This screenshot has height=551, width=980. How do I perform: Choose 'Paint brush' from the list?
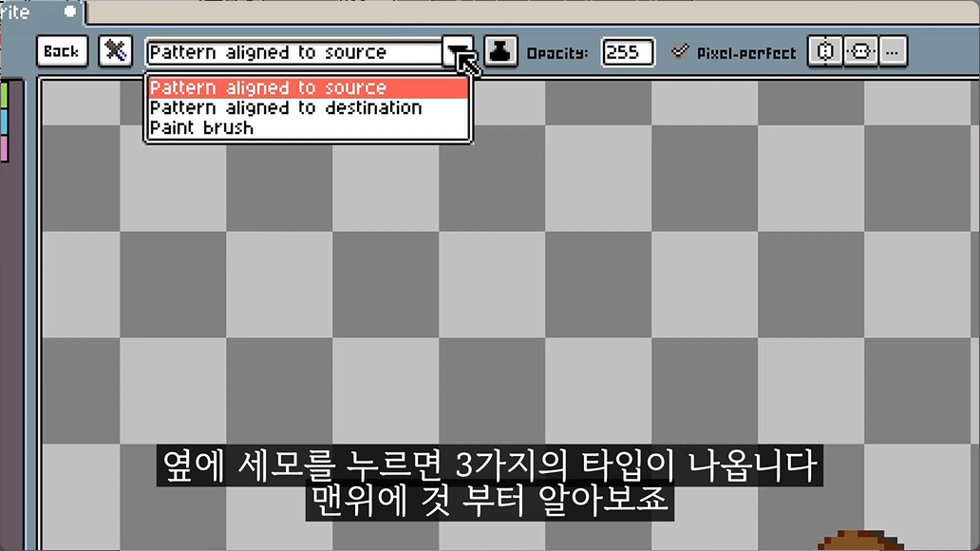click(x=308, y=127)
